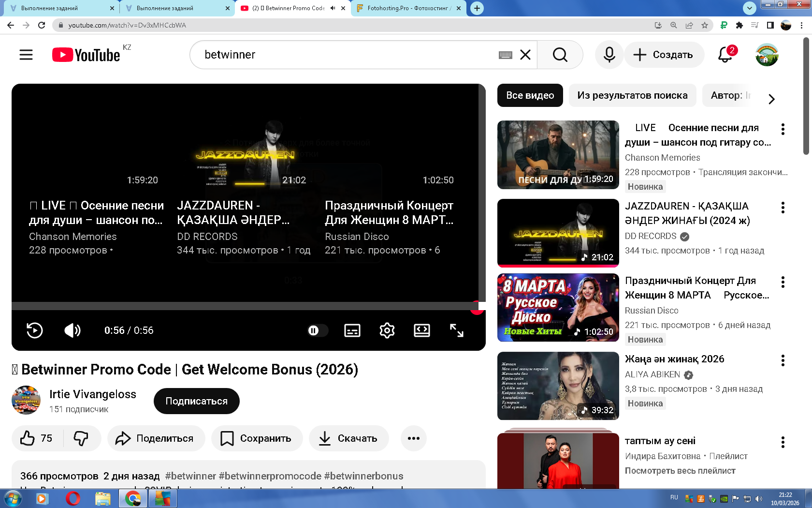
Task: Toggle autoplay switch in player
Action: pyautogui.click(x=317, y=330)
